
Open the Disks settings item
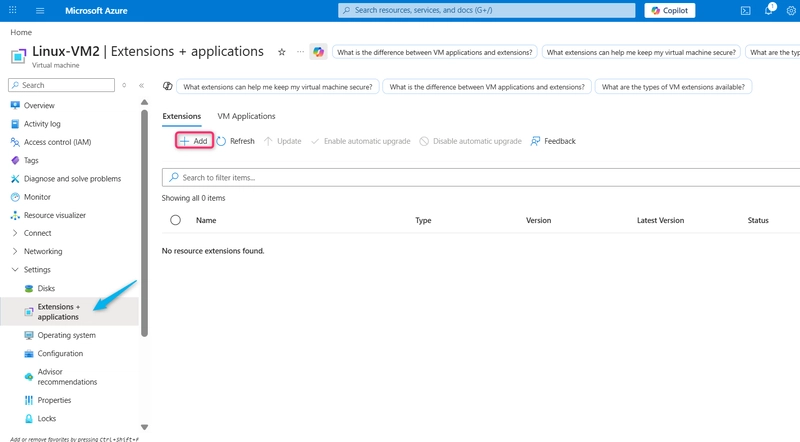[46, 288]
